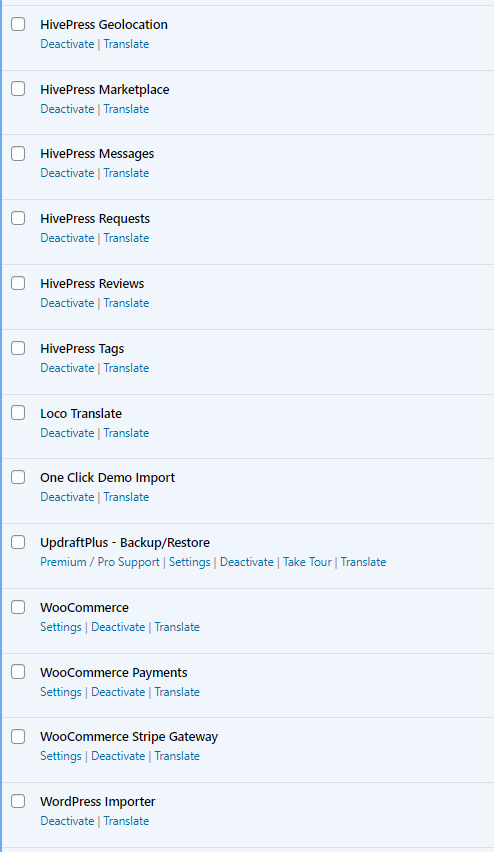Image resolution: width=494 pixels, height=852 pixels.
Task: Check the HivePress Tags checkbox
Action: [18, 348]
